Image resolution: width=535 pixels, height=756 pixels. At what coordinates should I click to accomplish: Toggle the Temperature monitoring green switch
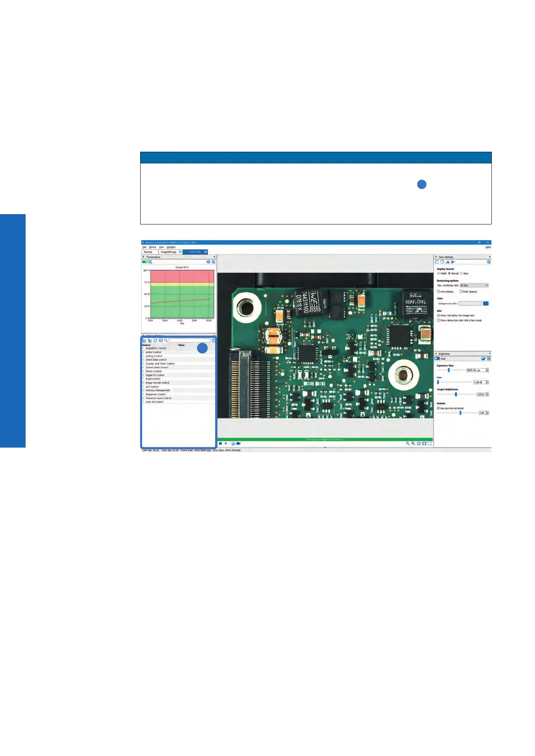point(145,262)
